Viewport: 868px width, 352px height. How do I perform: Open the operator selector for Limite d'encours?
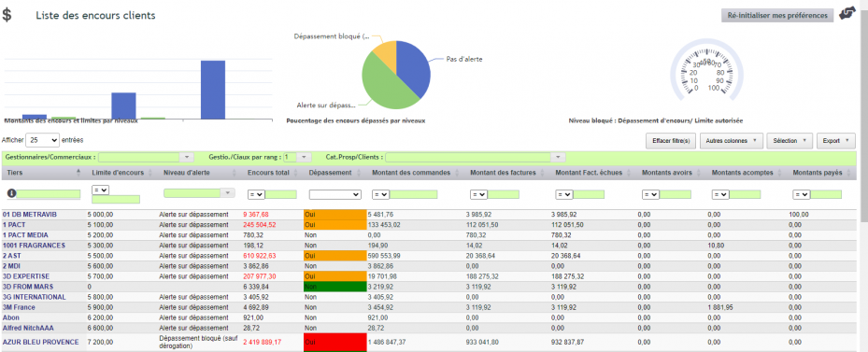point(100,190)
